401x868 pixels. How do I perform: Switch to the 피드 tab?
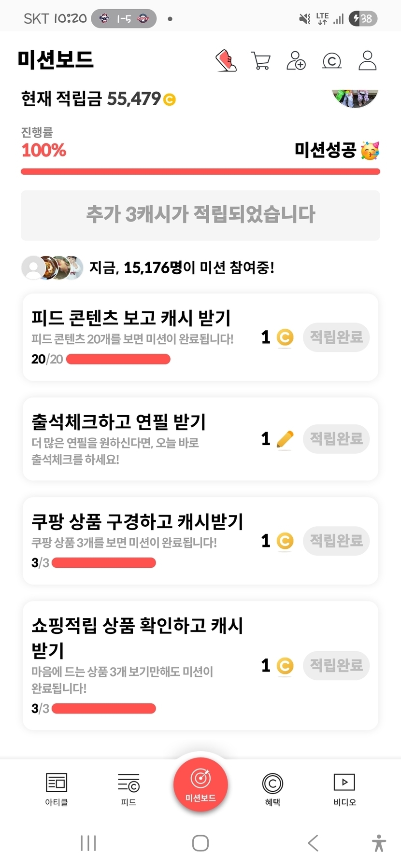129,789
